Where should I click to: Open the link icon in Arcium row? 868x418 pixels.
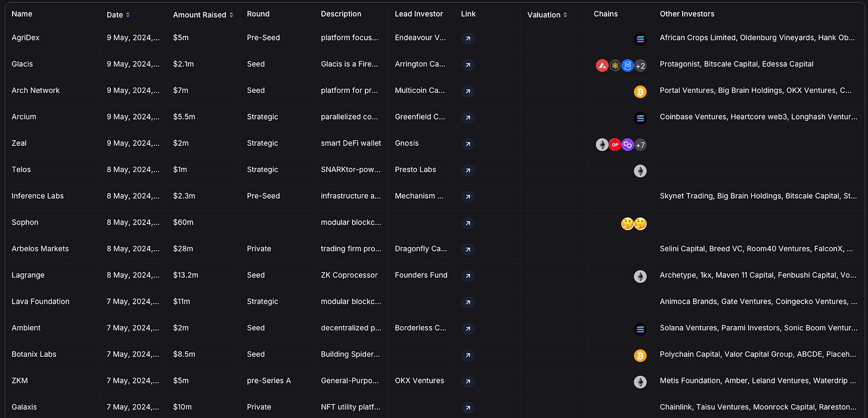click(469, 117)
